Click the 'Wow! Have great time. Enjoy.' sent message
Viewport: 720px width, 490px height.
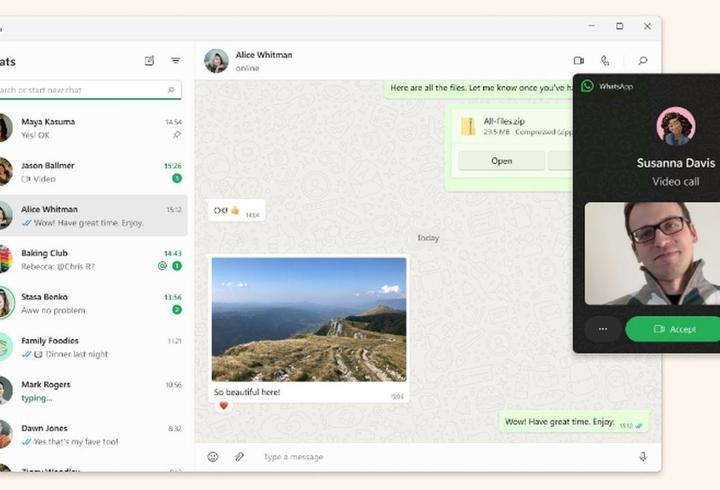click(574, 422)
